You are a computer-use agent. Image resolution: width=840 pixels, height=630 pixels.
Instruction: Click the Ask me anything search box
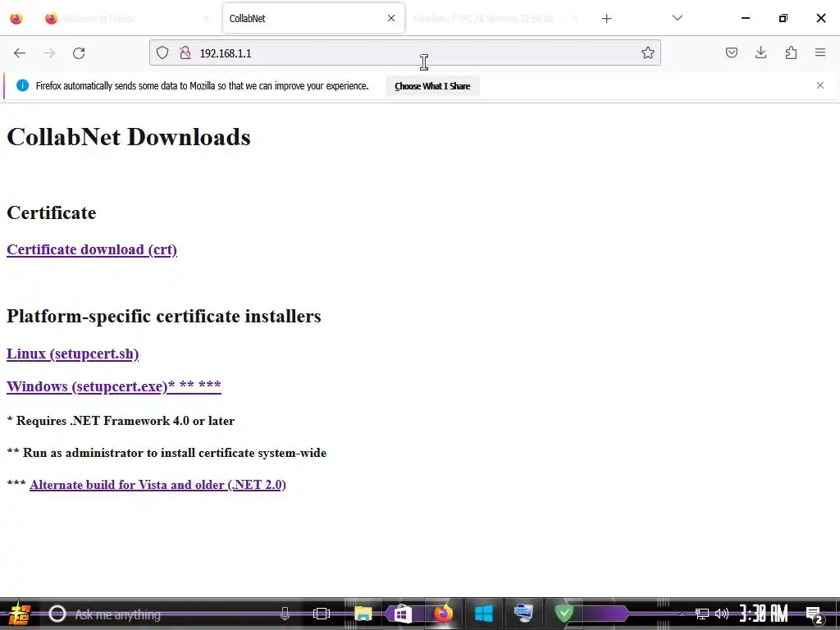coord(166,614)
